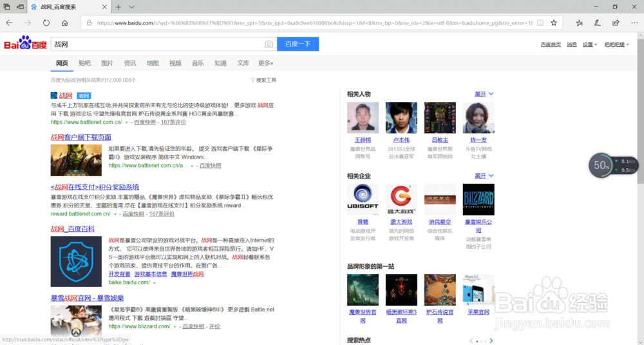
Task: Open the 盛大游戏 link
Action: pyautogui.click(x=401, y=222)
